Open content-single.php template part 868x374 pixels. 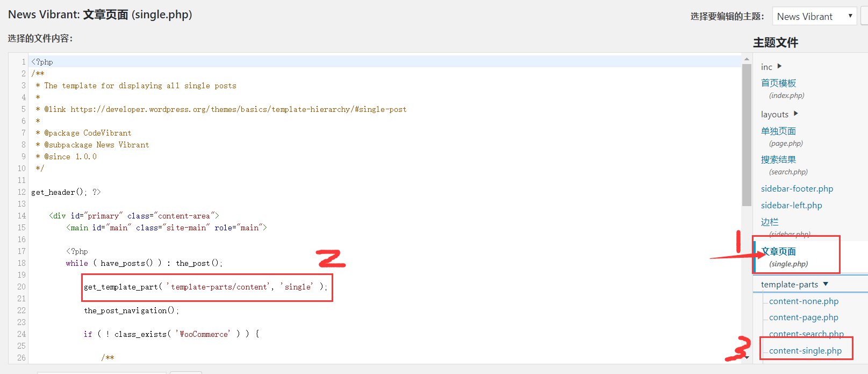pos(805,350)
